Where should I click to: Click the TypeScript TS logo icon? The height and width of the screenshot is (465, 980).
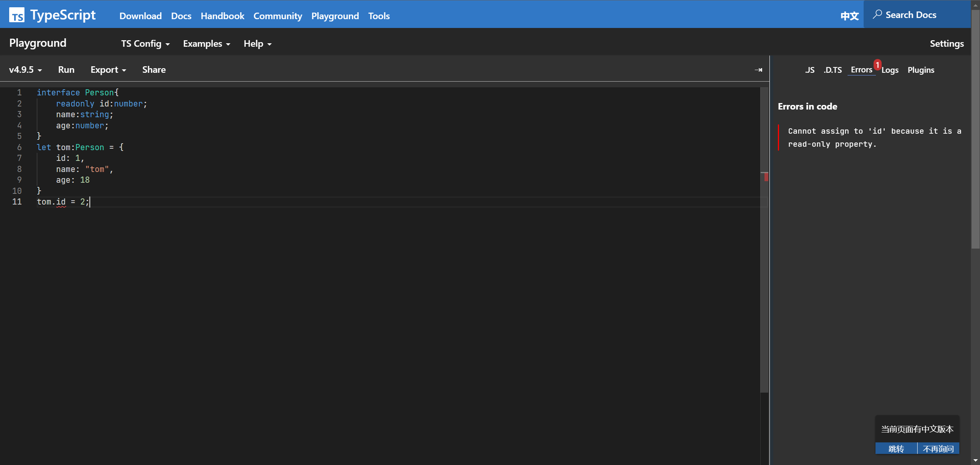17,15
